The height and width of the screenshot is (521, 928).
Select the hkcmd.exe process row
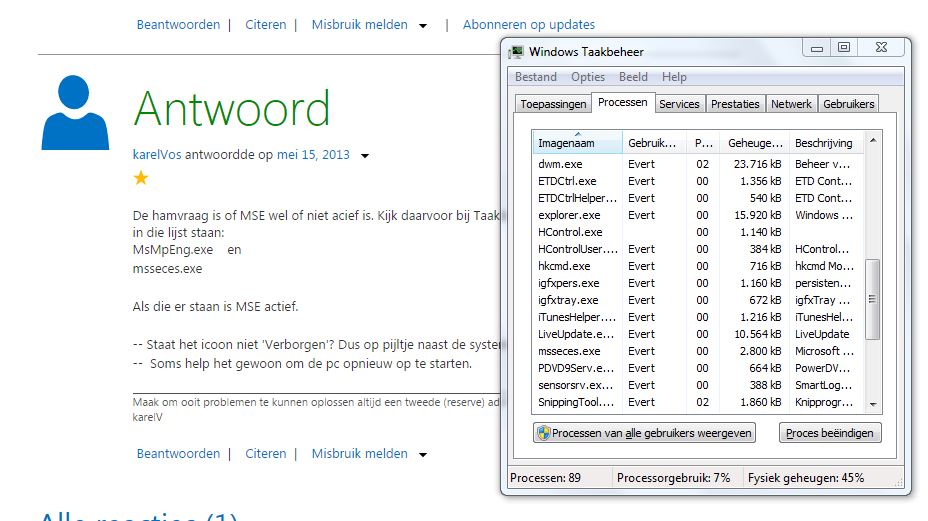click(x=698, y=266)
